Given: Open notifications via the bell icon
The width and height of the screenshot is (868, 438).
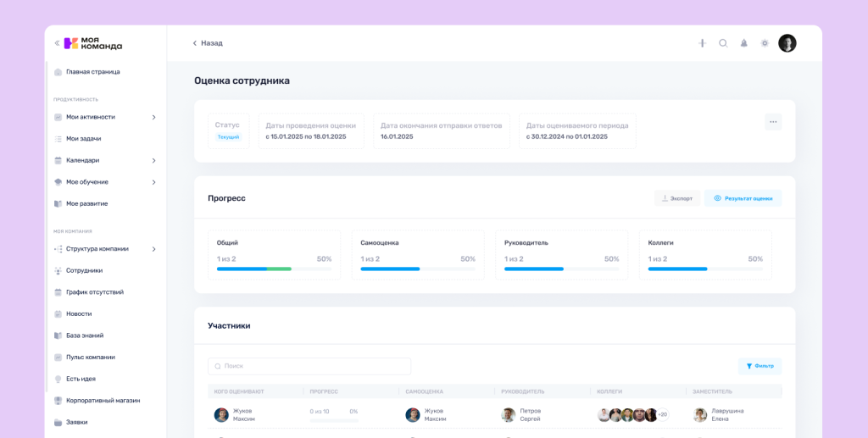Looking at the screenshot, I should [x=744, y=43].
